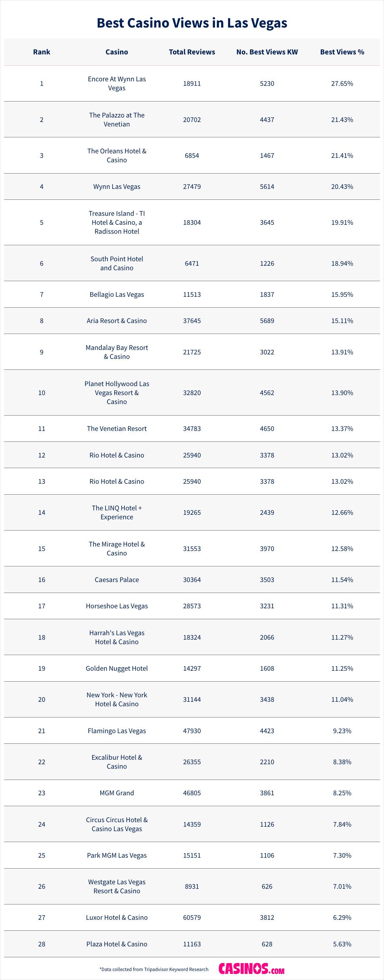Click the Best Views % header
Viewport: 384px width, 980px height.
click(342, 52)
